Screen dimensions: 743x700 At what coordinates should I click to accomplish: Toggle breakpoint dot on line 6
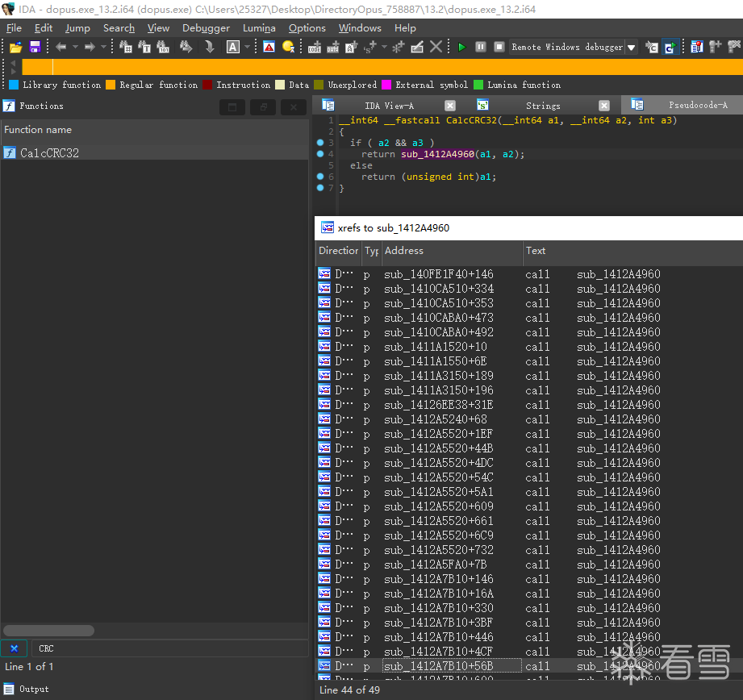click(x=320, y=177)
